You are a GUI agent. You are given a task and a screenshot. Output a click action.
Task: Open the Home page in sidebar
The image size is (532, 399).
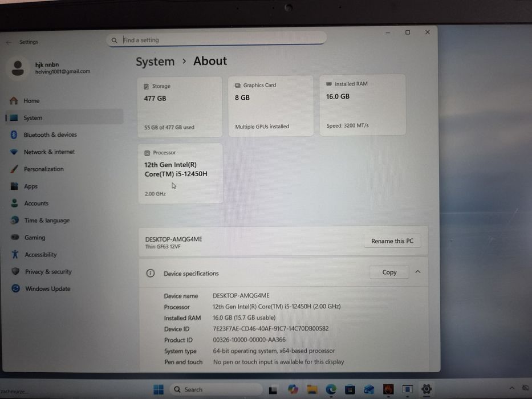(64, 101)
